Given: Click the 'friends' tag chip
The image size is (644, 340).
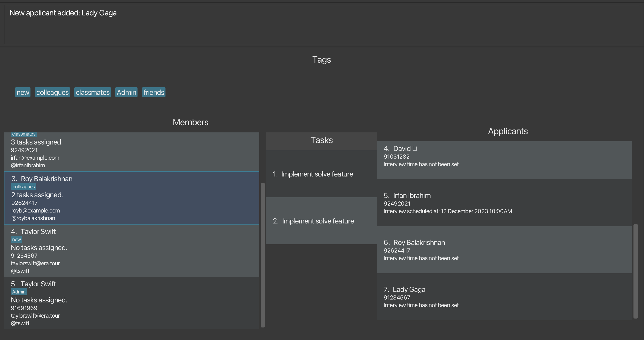Looking at the screenshot, I should tap(154, 92).
